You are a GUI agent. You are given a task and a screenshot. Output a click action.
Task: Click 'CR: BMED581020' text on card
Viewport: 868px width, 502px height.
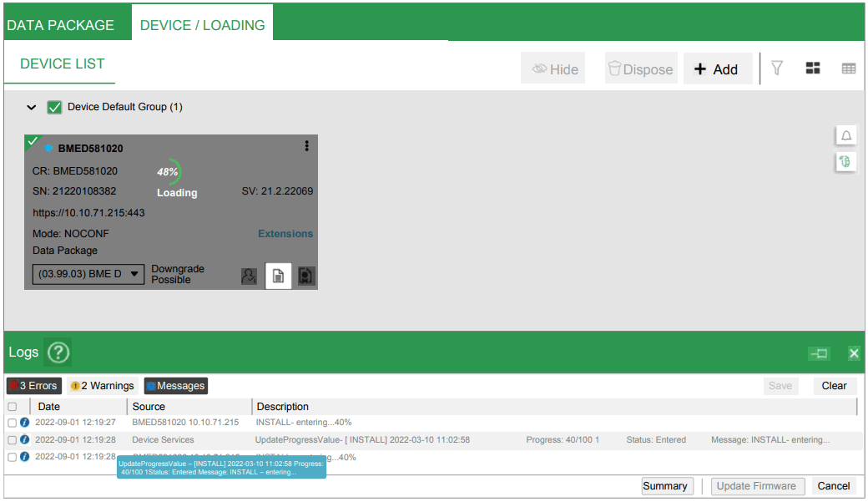click(75, 171)
